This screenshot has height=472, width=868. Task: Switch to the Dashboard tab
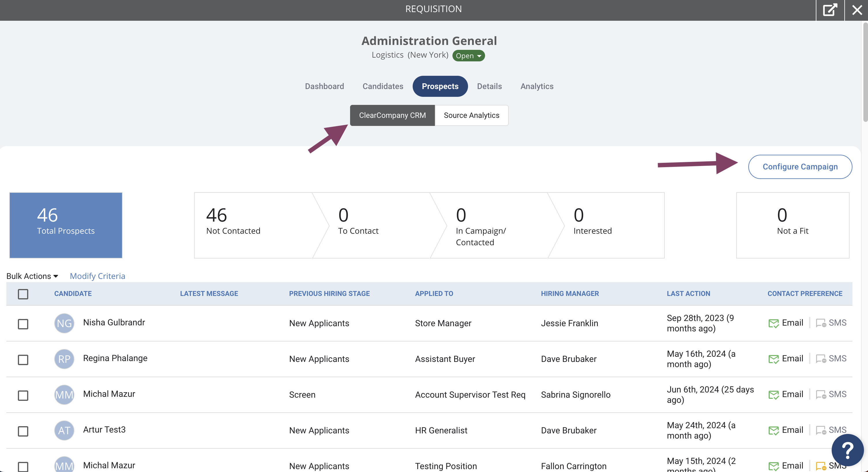point(324,86)
